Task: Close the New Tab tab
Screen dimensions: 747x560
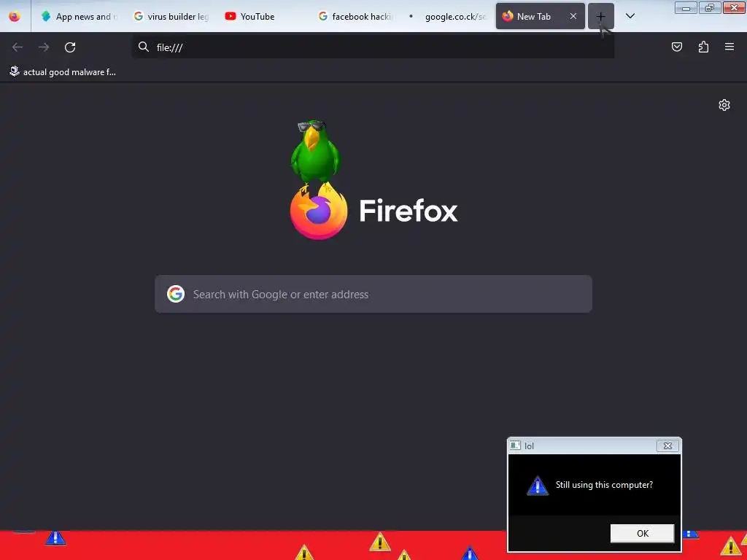Action: click(x=573, y=16)
